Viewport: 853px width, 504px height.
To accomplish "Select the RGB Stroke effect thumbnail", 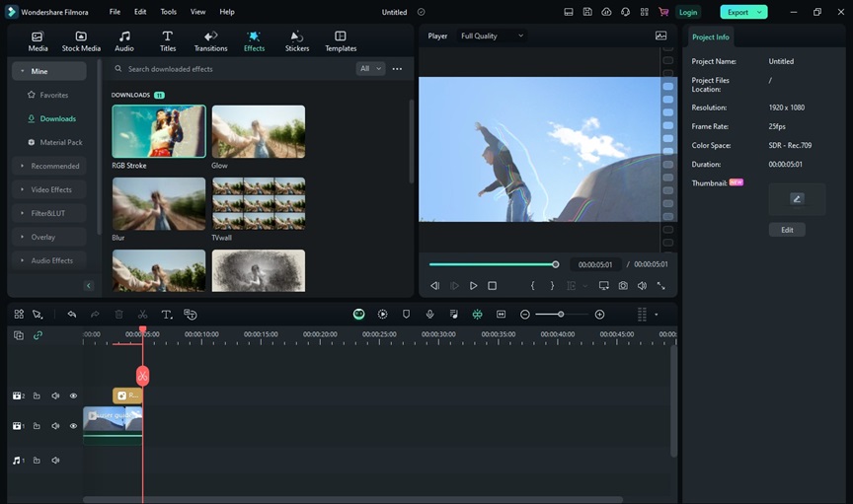I will [x=159, y=131].
